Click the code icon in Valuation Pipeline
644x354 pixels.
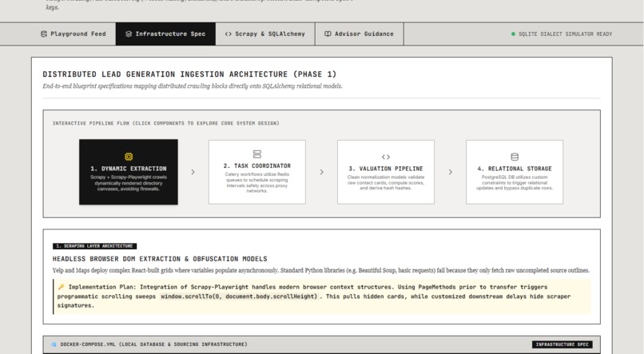[x=386, y=157]
